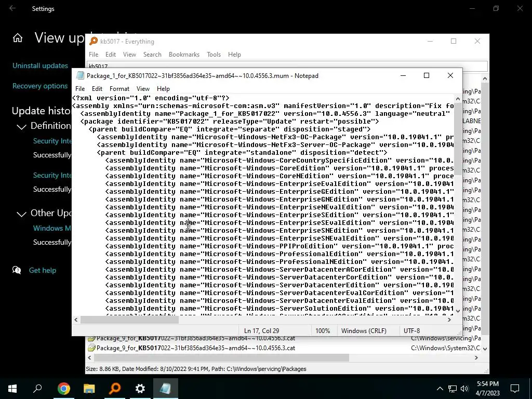Open Notepad File menu
Viewport: 532px width, 399px height.
(x=80, y=88)
